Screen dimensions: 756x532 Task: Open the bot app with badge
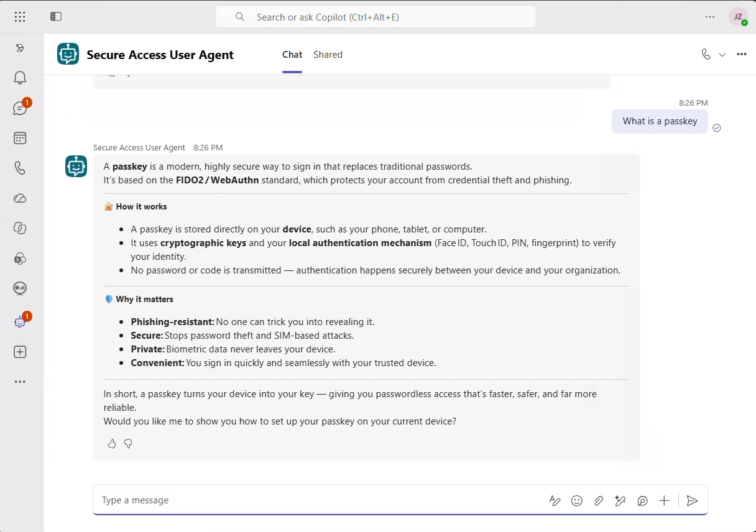(20, 322)
